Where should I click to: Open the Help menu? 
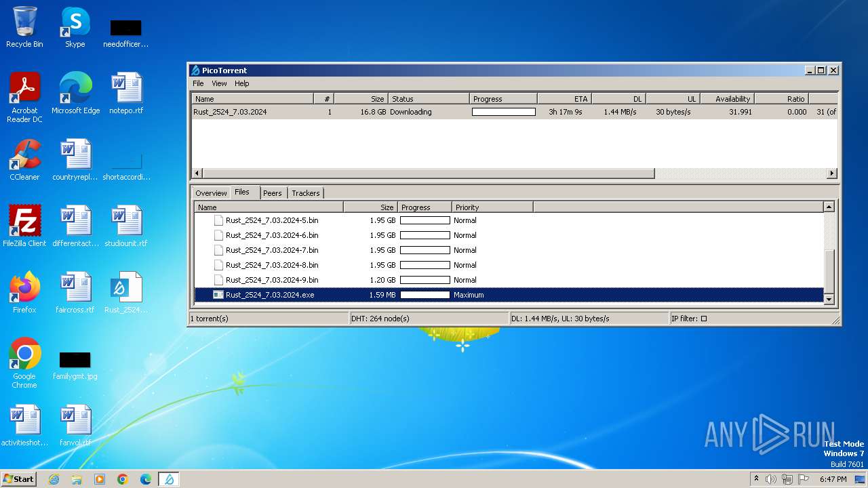coord(242,83)
